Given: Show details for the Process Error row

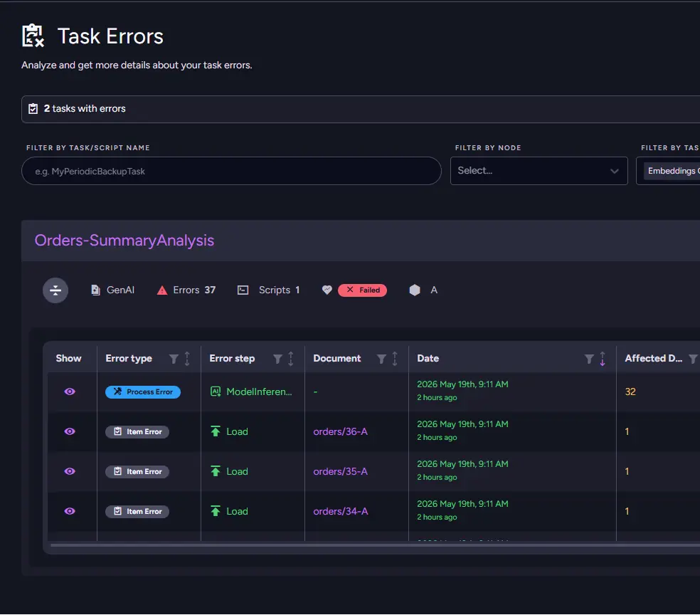Looking at the screenshot, I should click(70, 391).
